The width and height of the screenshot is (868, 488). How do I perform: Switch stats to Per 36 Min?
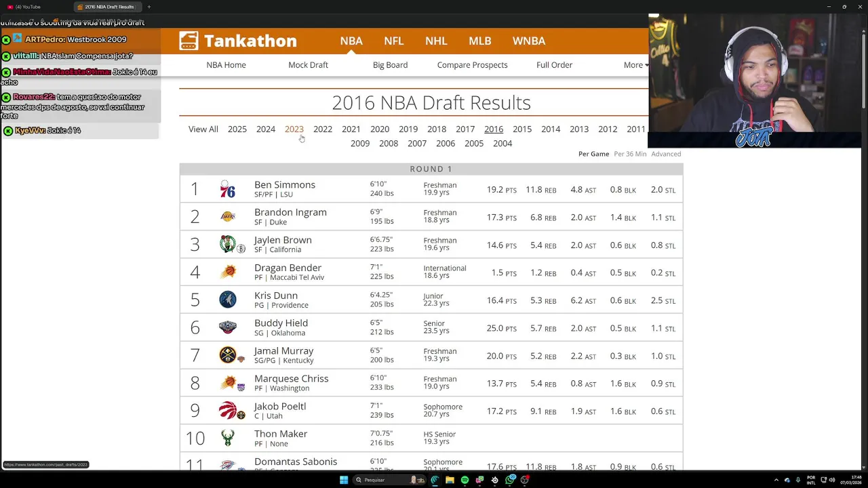[630, 154]
